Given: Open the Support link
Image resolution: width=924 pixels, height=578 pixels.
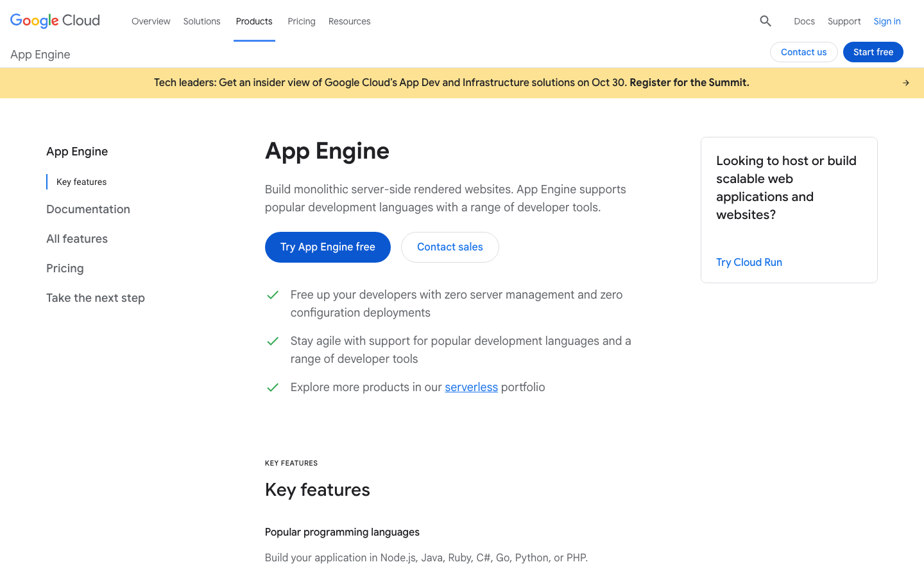Looking at the screenshot, I should (844, 21).
